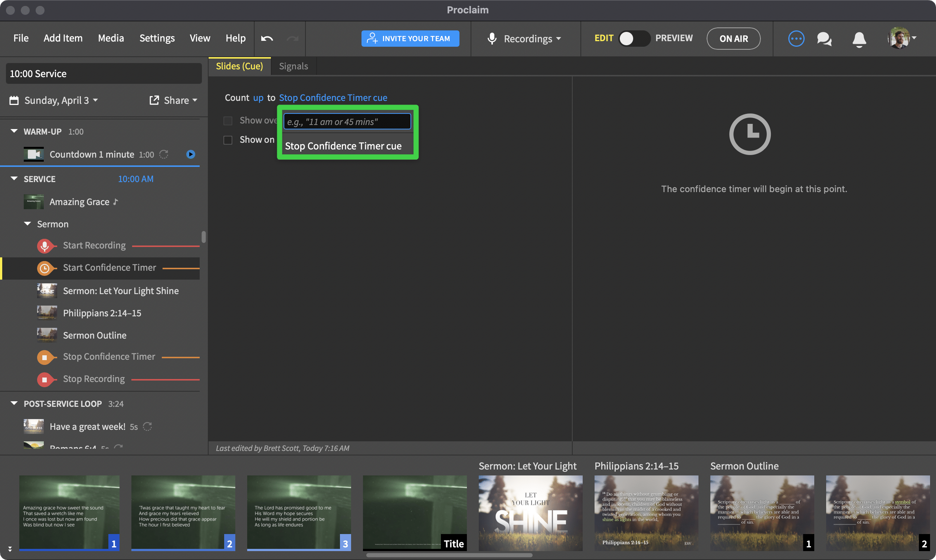
Task: Open the View menu
Action: coord(200,38)
